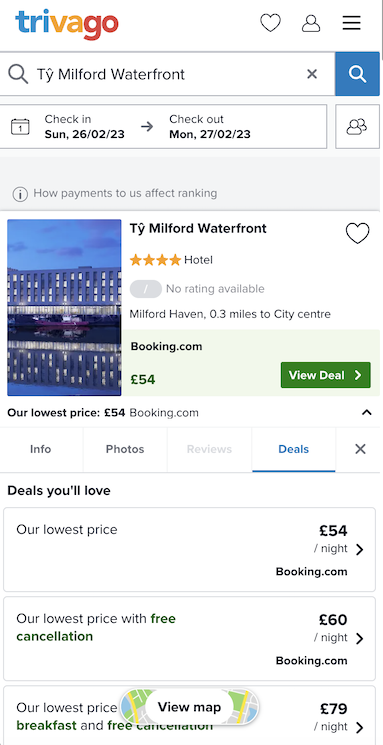Open the hamburger menu
Screen dimensions: 383x745
coord(352,23)
